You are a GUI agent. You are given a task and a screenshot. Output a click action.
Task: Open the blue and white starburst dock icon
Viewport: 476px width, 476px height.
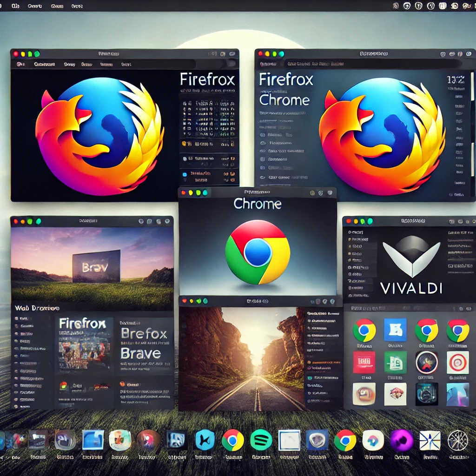pos(430,441)
